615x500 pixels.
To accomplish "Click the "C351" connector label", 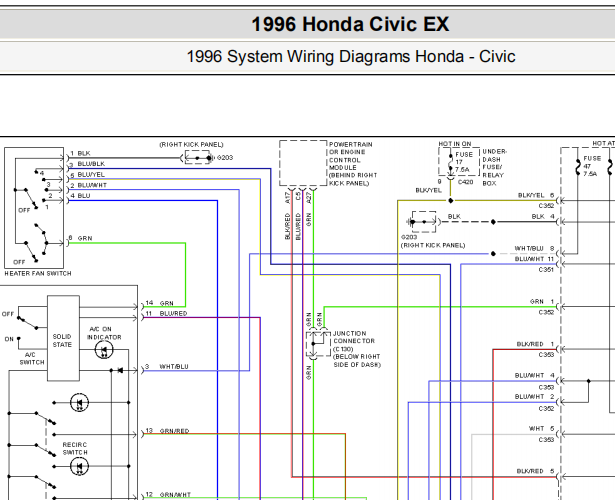I will click(546, 269).
